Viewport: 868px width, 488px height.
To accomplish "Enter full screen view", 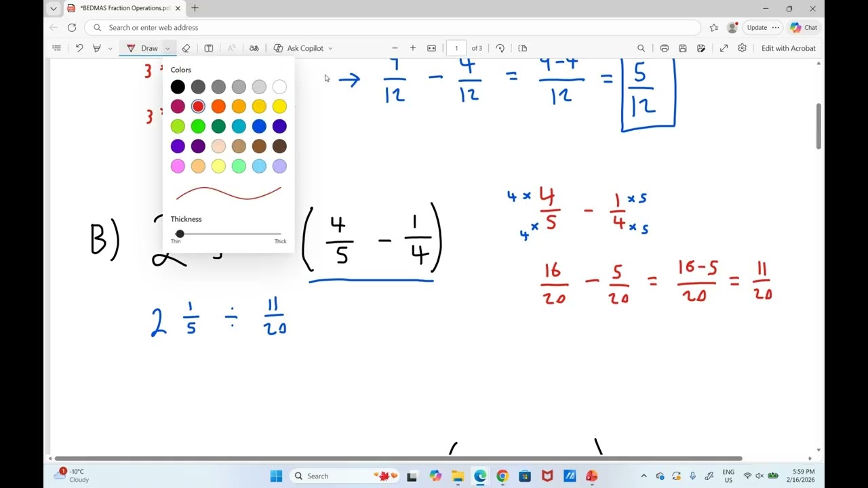I will [x=724, y=48].
